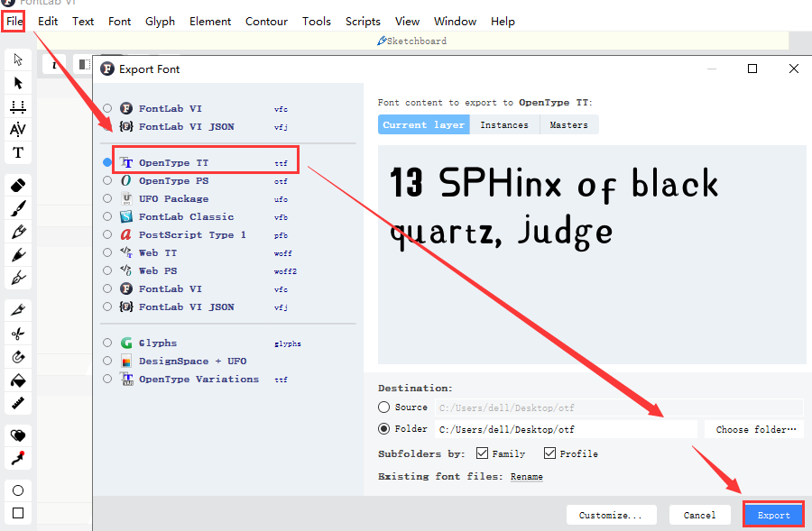812x531 pixels.
Task: Select the Fill paint bucket tool
Action: coord(18,380)
